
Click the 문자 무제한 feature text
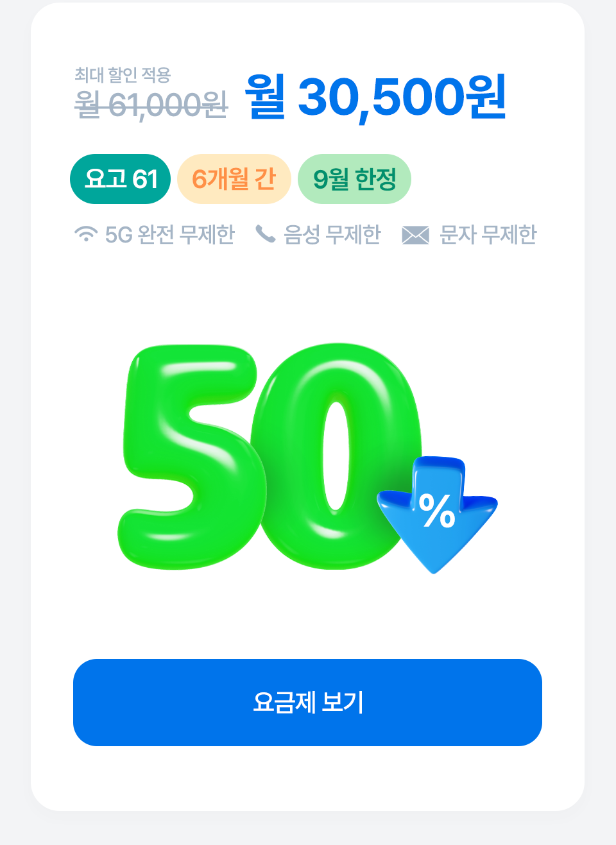tap(488, 235)
